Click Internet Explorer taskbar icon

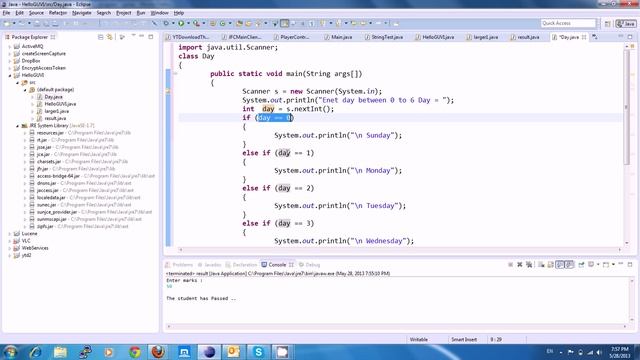[35, 351]
